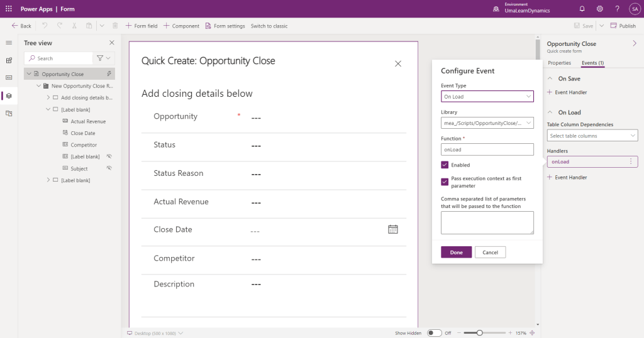Click the help question mark icon
This screenshot has width=644, height=338.
tap(617, 9)
